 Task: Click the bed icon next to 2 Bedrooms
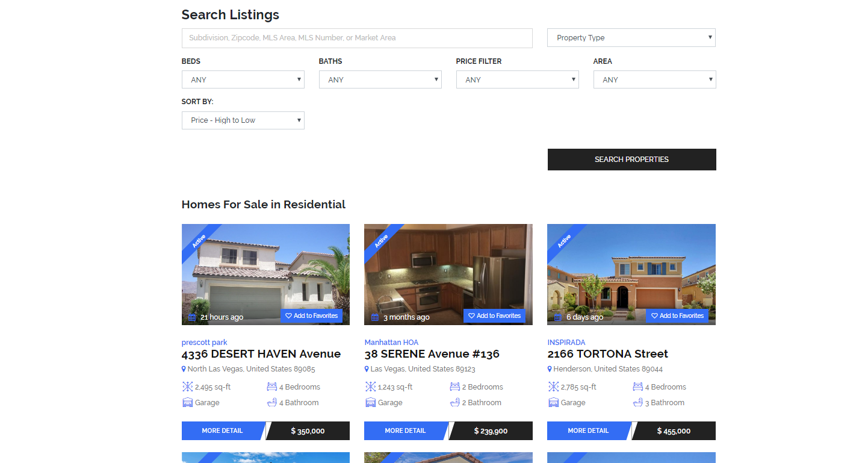coord(454,387)
